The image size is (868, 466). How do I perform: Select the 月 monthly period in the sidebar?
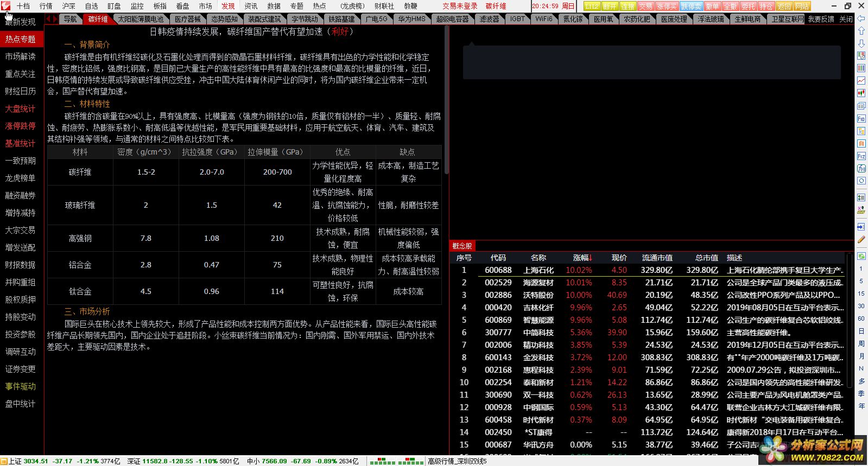861,356
